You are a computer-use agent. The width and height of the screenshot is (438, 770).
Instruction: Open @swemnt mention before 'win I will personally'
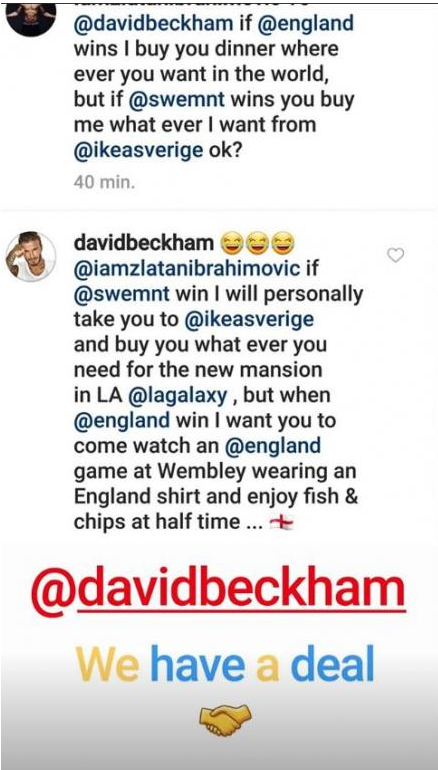click(x=122, y=294)
